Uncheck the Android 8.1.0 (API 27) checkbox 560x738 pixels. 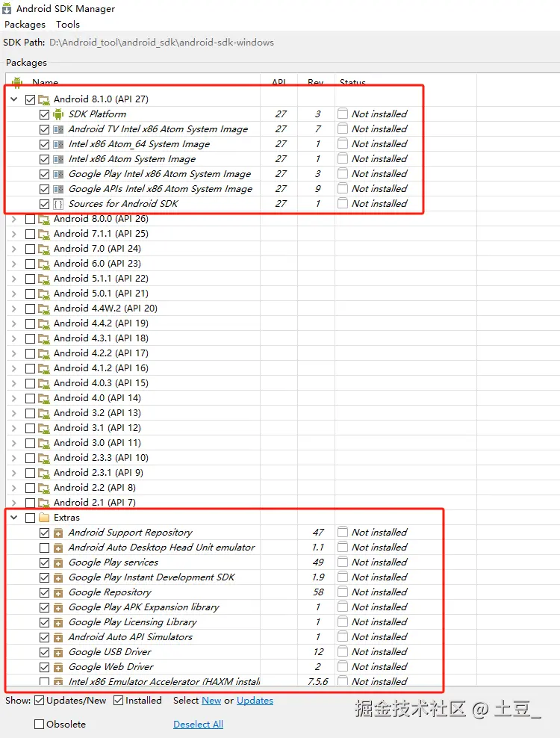pos(30,100)
